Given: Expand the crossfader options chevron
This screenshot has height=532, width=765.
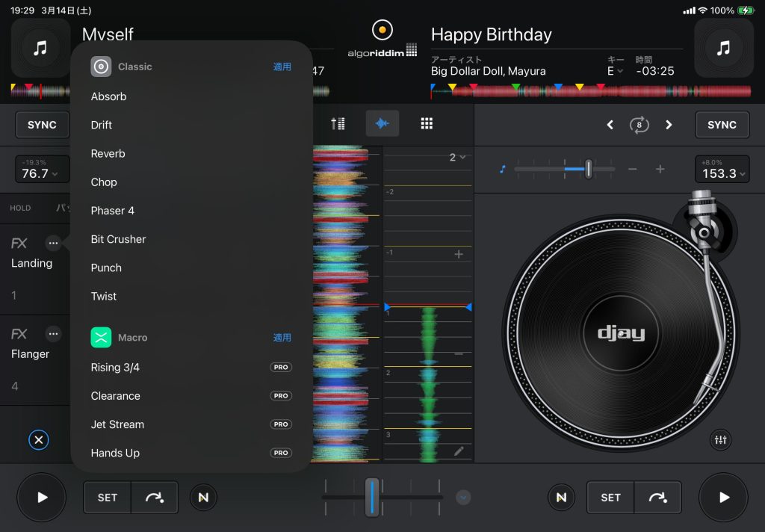Looking at the screenshot, I should [x=463, y=497].
